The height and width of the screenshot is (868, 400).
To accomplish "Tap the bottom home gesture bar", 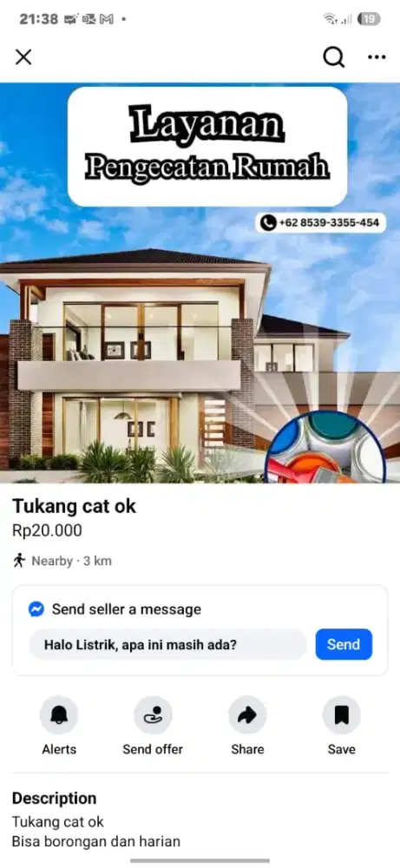I will pyautogui.click(x=200, y=861).
